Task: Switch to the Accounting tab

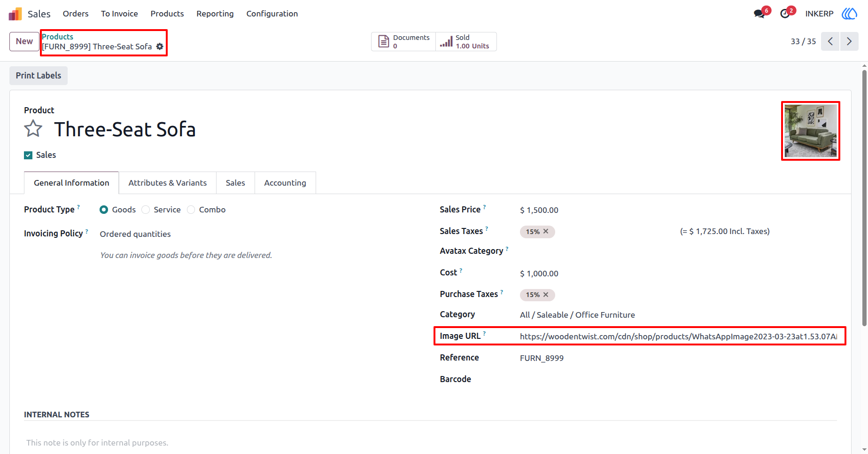Action: tap(285, 183)
